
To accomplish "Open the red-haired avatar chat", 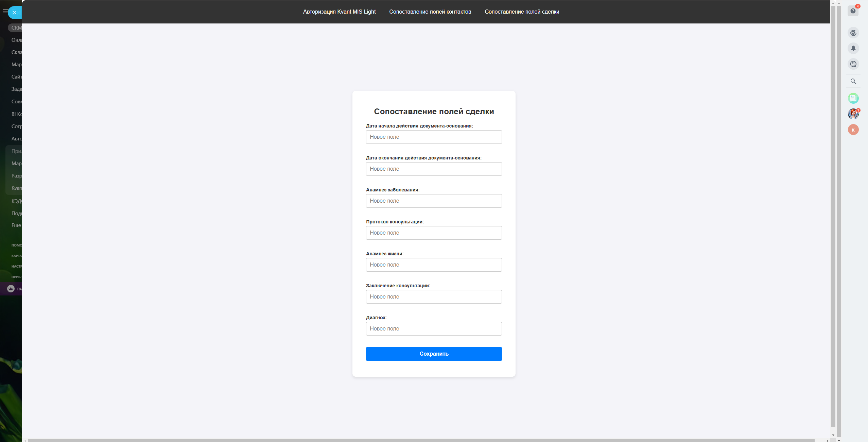I will (x=853, y=114).
